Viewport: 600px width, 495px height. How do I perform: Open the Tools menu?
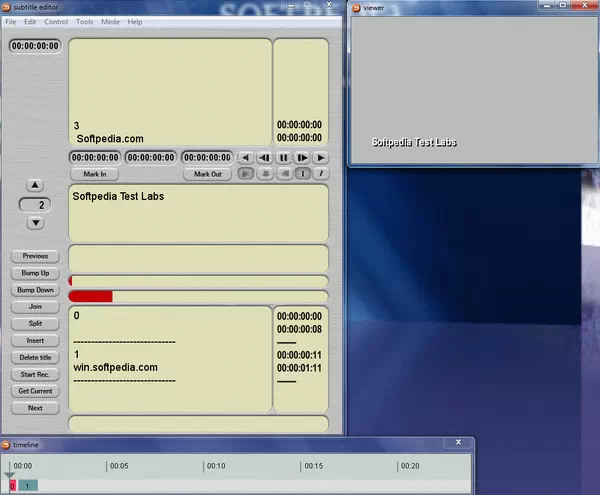point(84,22)
